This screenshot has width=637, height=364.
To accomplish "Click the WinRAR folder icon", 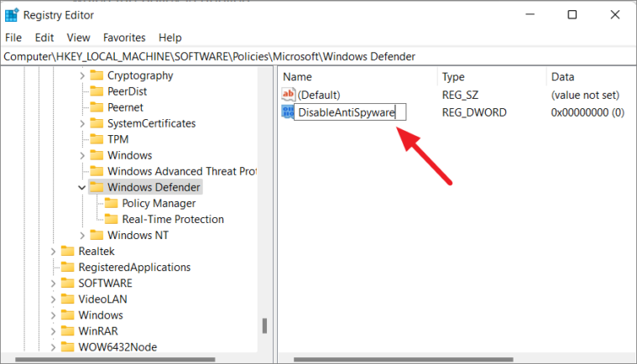I will coord(67,330).
